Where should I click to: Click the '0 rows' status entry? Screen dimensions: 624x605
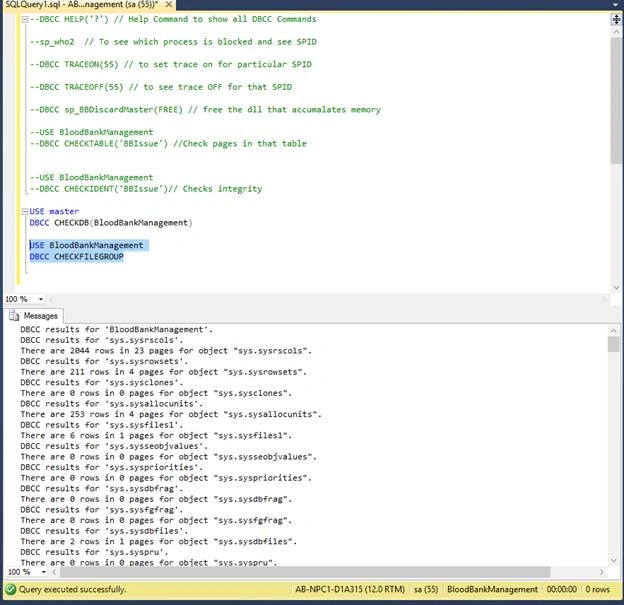597,589
